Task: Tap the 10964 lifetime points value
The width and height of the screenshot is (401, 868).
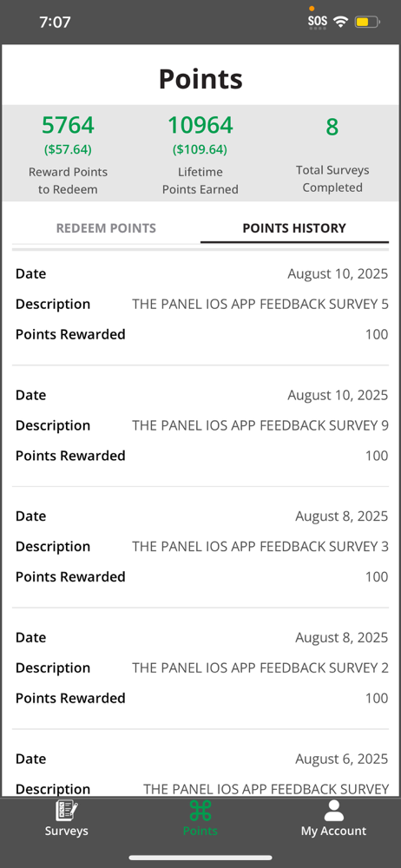Action: coord(200,125)
